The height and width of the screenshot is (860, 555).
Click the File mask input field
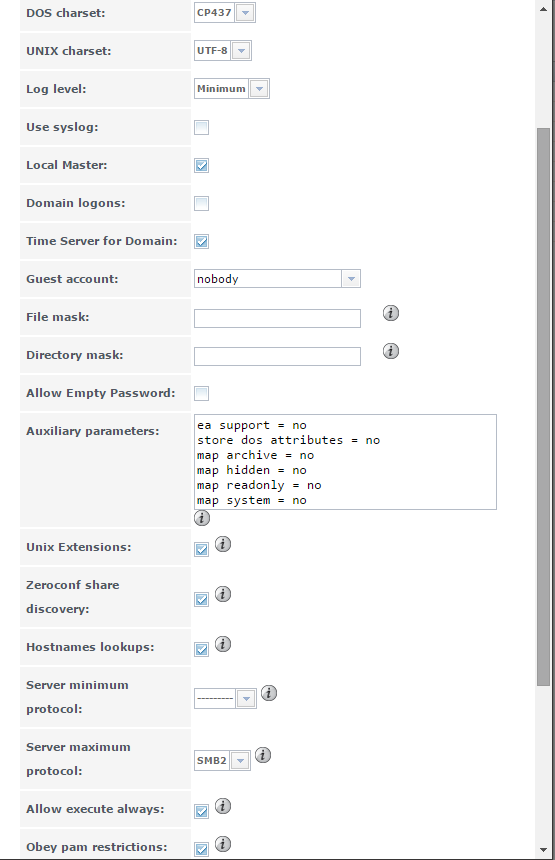[277, 319]
